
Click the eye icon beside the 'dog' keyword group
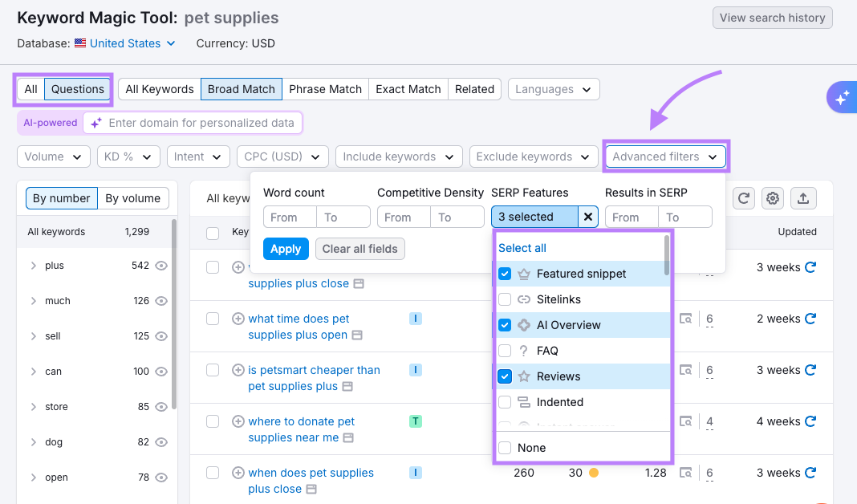[x=161, y=442]
